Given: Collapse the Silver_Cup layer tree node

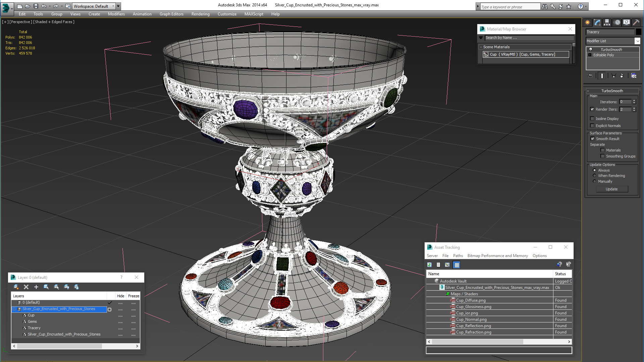Looking at the screenshot, I should pyautogui.click(x=14, y=309).
